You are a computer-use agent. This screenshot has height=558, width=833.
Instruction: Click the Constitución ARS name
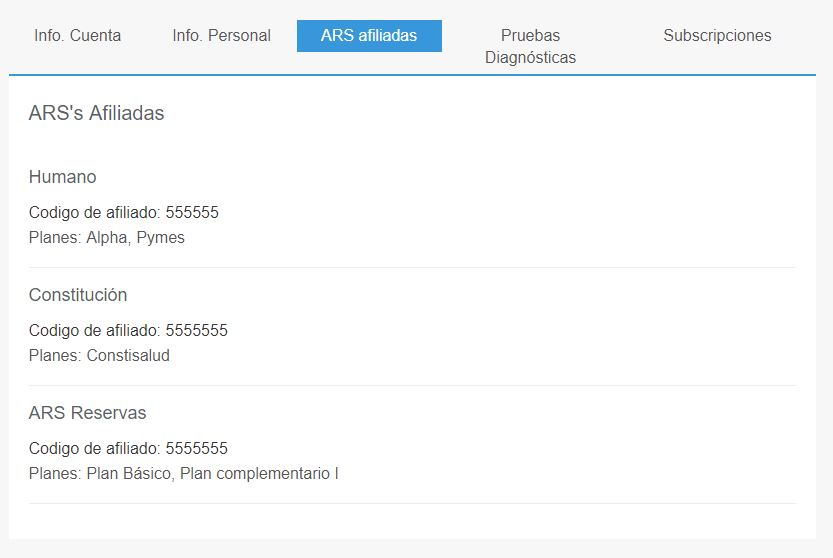[78, 295]
